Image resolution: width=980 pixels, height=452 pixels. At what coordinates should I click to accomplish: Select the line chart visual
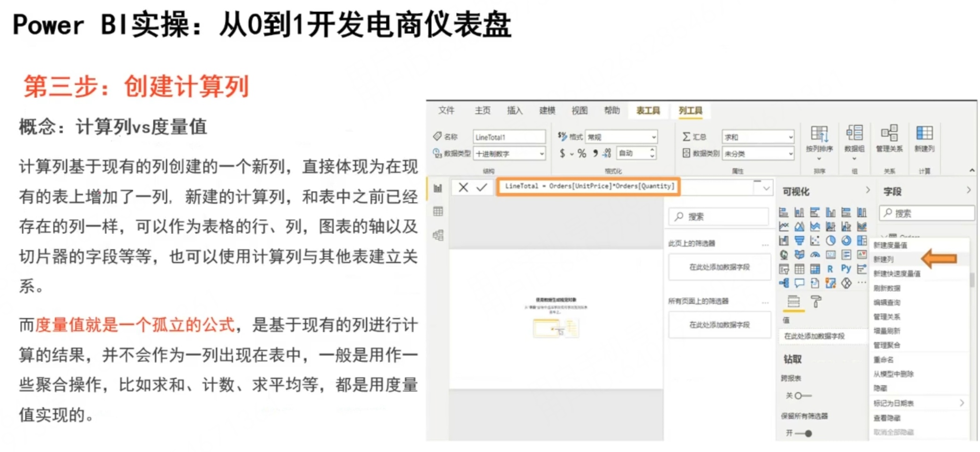coord(784,226)
